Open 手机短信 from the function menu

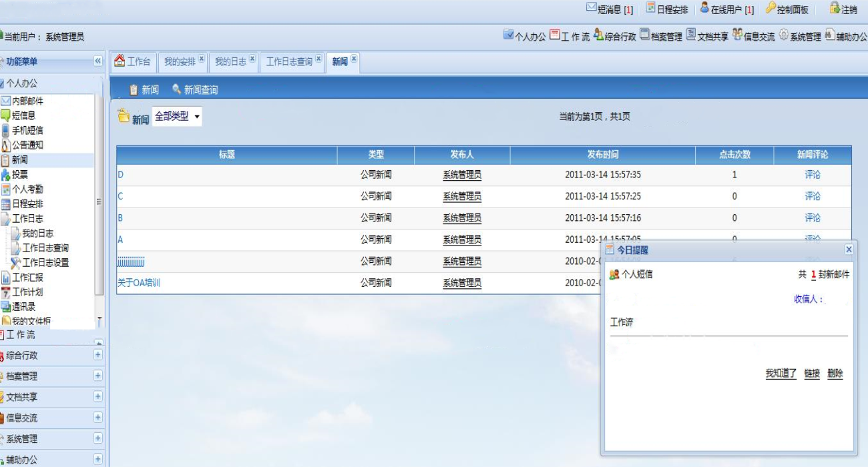click(27, 131)
